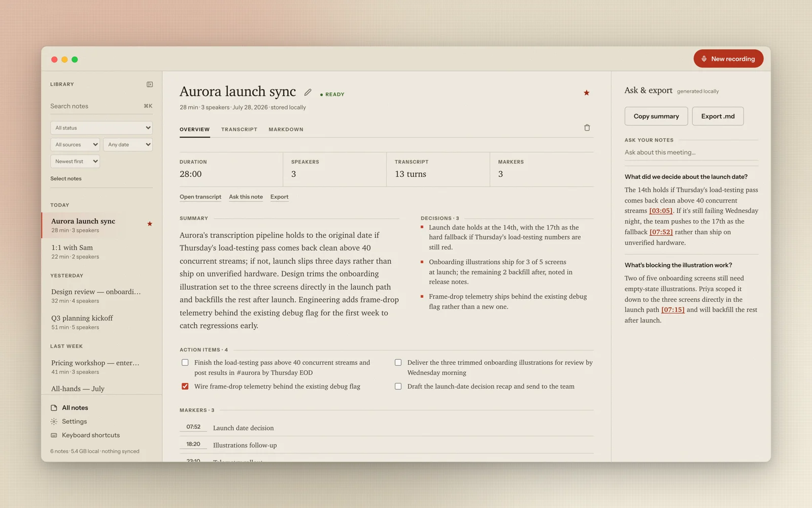Open the '1:1 with Sam' note

101,251
